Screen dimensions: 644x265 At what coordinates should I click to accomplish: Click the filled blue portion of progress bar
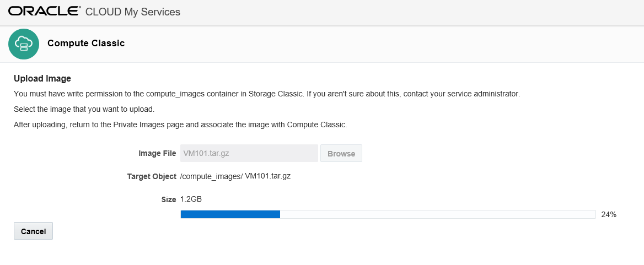tap(230, 214)
